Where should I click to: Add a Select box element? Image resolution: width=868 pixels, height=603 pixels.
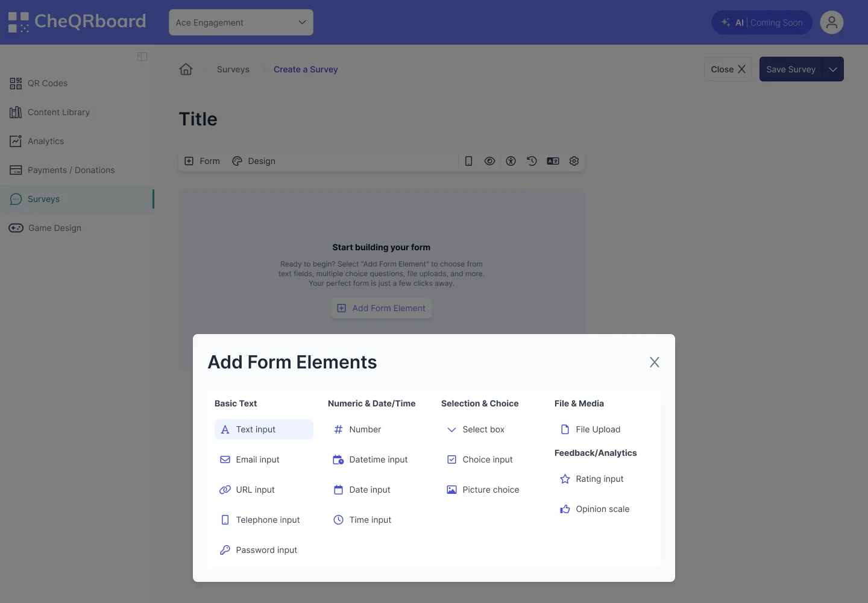pyautogui.click(x=491, y=429)
